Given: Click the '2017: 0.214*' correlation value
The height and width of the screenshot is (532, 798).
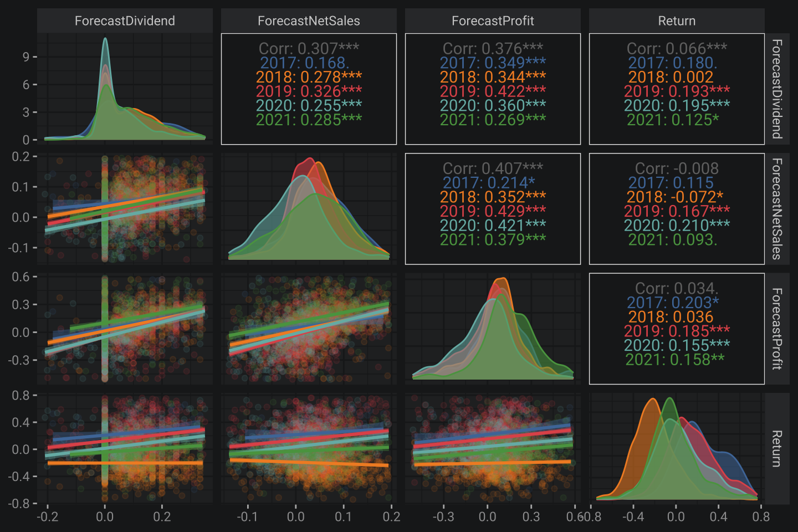Looking at the screenshot, I should pos(489,183).
